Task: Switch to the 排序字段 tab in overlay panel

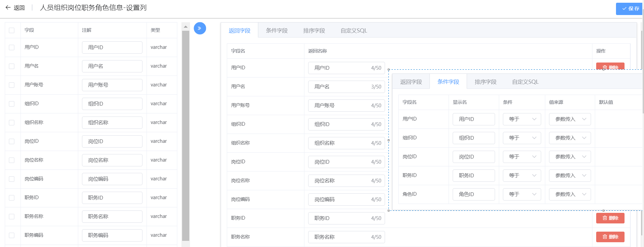Action: click(485, 82)
